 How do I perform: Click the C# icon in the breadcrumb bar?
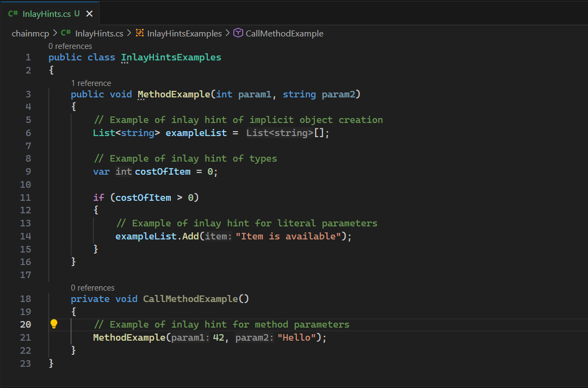coord(66,33)
